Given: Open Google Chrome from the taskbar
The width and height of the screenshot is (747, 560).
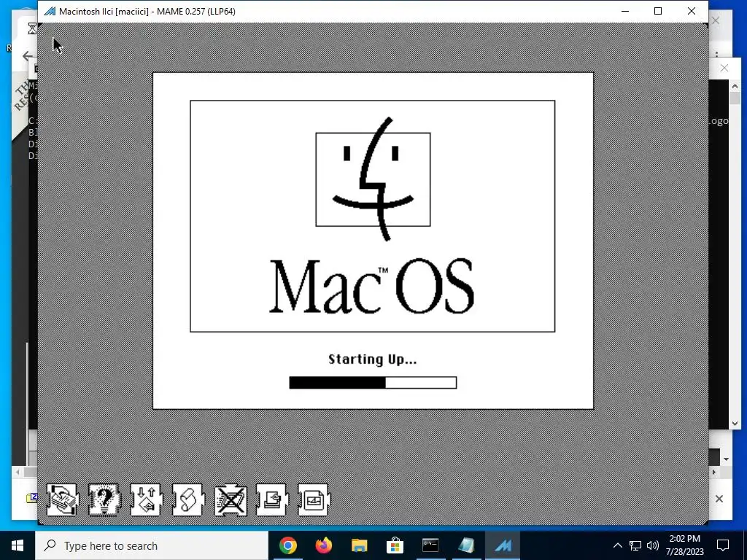Looking at the screenshot, I should 287,545.
